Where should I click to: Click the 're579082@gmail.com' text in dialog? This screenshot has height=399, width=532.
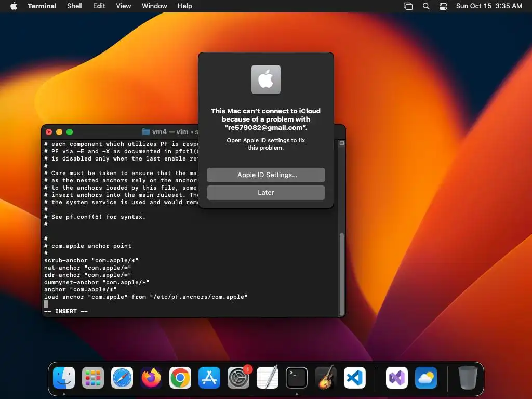click(265, 128)
